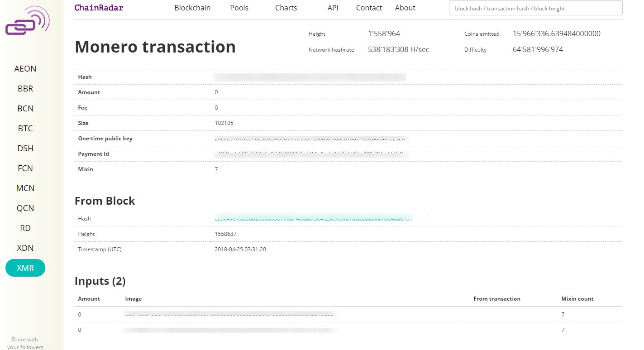Click the Network hashrate value
The width and height of the screenshot is (644, 350).
point(398,49)
